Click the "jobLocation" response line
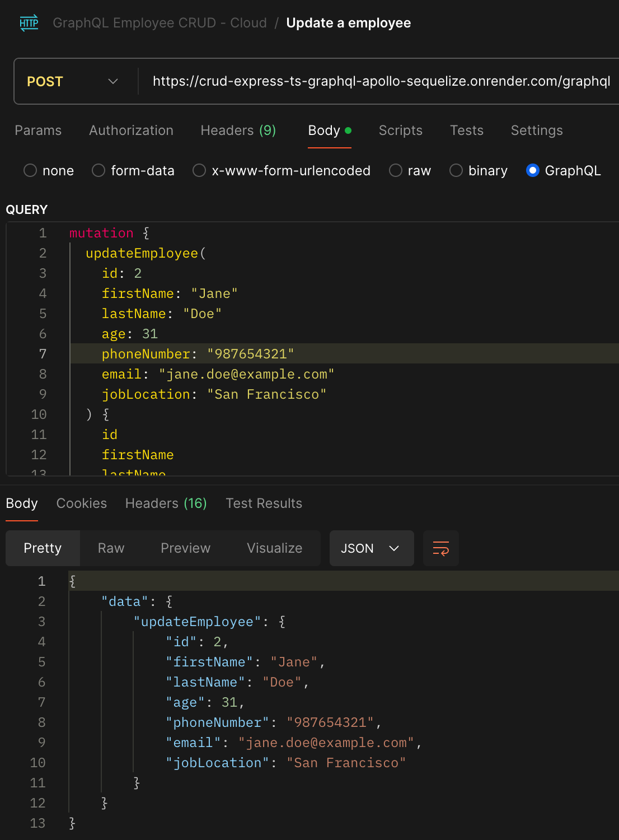619x840 pixels. (286, 763)
